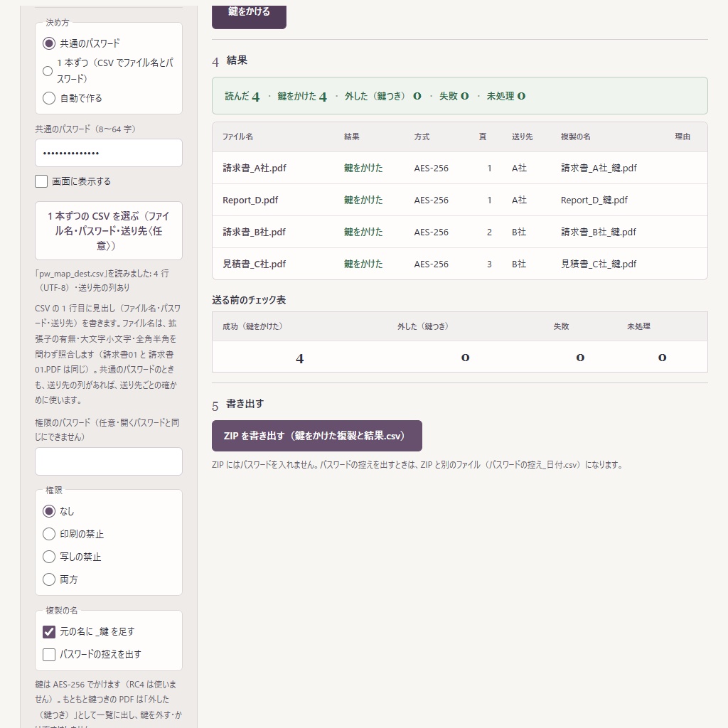This screenshot has width=728, height=728.
Task: Click 見積書_C社_鍵.pdf copy name
Action: (x=599, y=264)
